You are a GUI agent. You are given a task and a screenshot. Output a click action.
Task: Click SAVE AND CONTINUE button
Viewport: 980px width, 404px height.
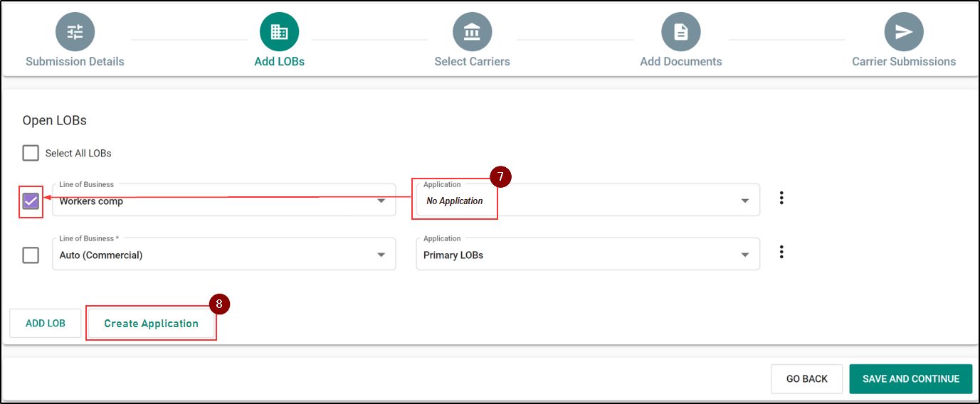(911, 379)
